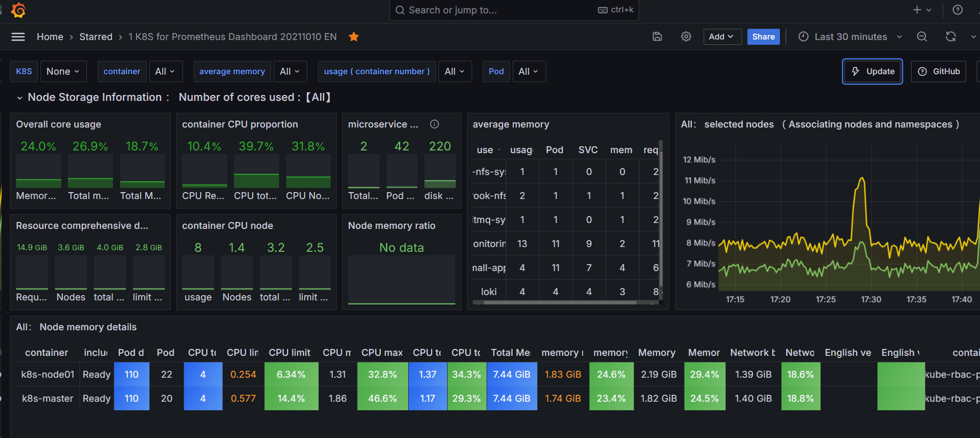Click the container CPU node panel title
The width and height of the screenshot is (980, 438).
click(x=228, y=226)
